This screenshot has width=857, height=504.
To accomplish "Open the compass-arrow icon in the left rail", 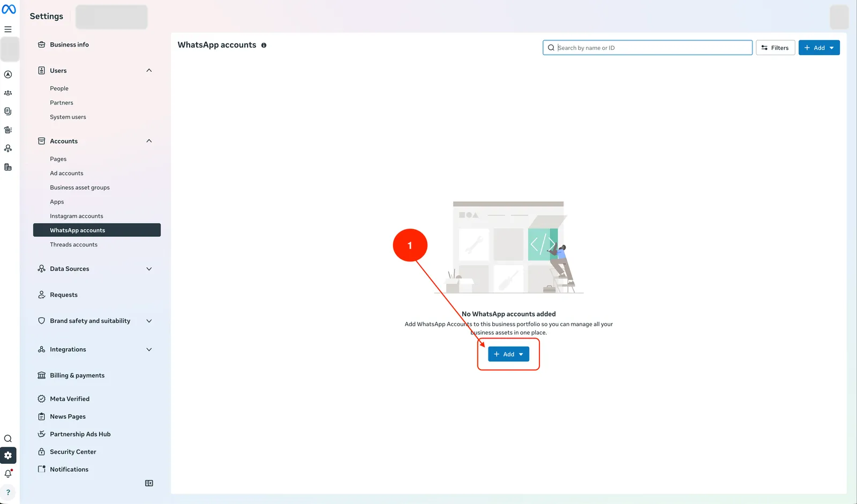I will [8, 74].
